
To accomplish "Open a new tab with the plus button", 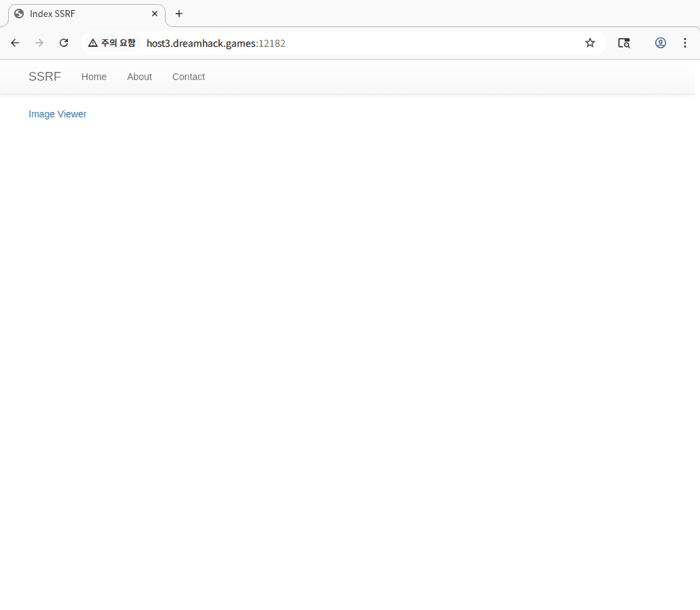I will 179,14.
